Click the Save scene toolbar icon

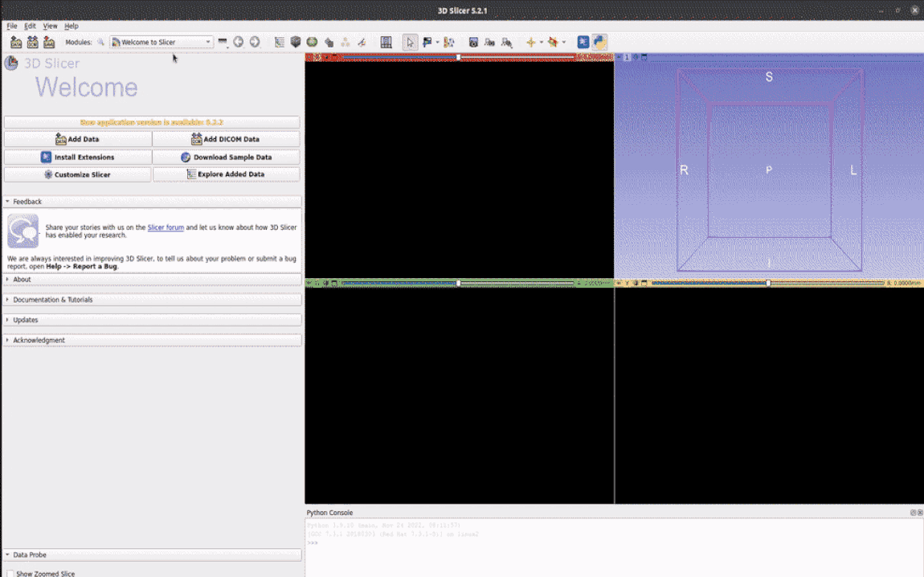coord(49,42)
